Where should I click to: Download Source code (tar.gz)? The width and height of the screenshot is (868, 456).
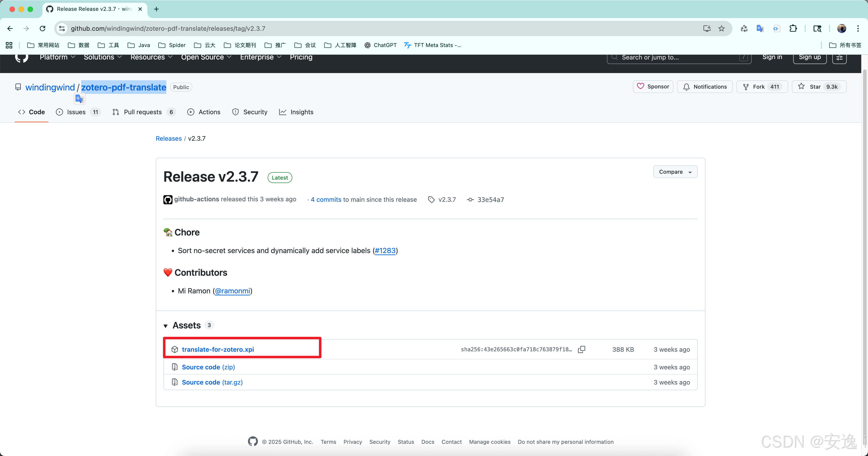click(212, 382)
